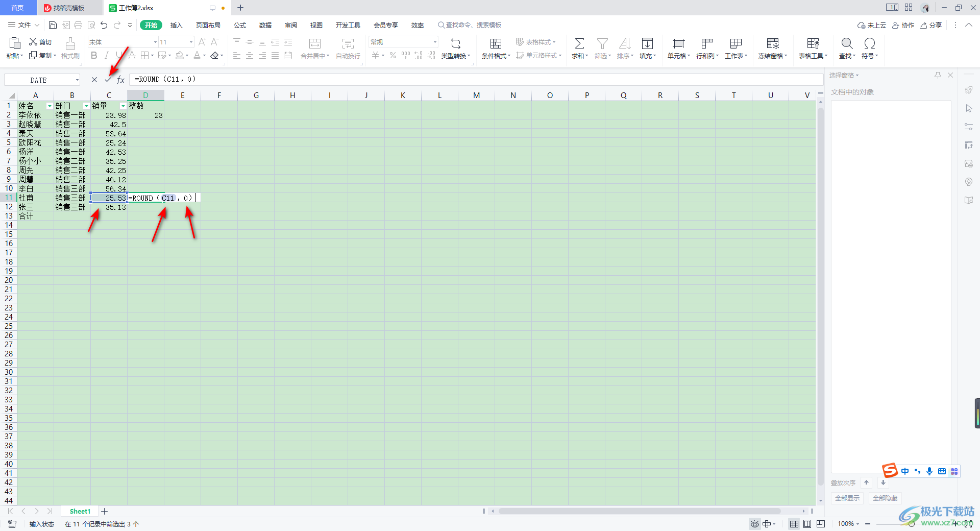980x531 pixels.
Task: Cancel formula entry with the X button
Action: click(94, 80)
